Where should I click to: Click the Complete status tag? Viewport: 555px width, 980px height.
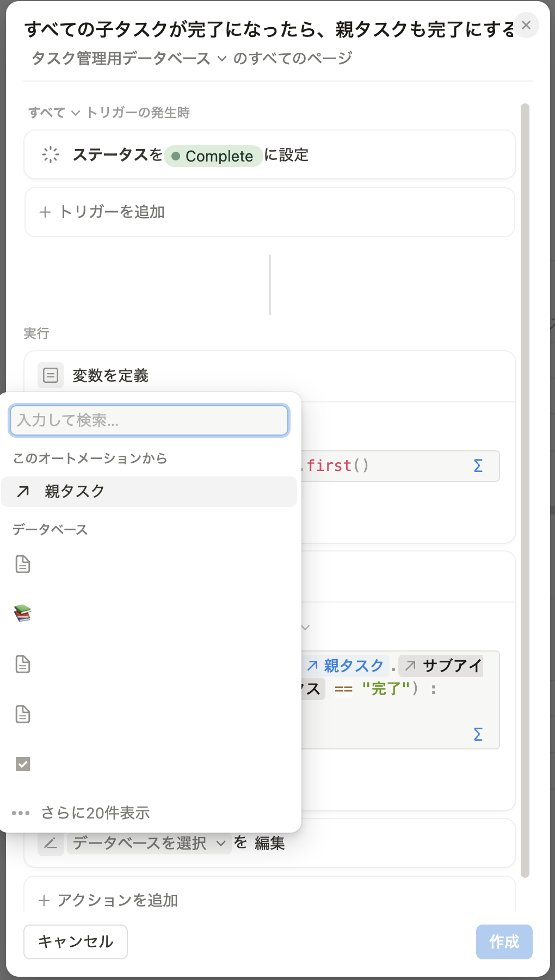213,156
